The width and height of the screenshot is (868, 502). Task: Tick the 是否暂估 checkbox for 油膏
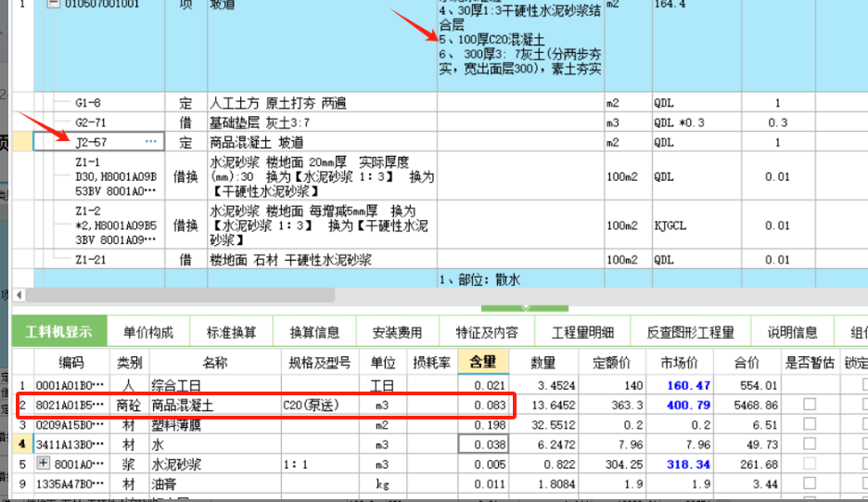(x=810, y=483)
